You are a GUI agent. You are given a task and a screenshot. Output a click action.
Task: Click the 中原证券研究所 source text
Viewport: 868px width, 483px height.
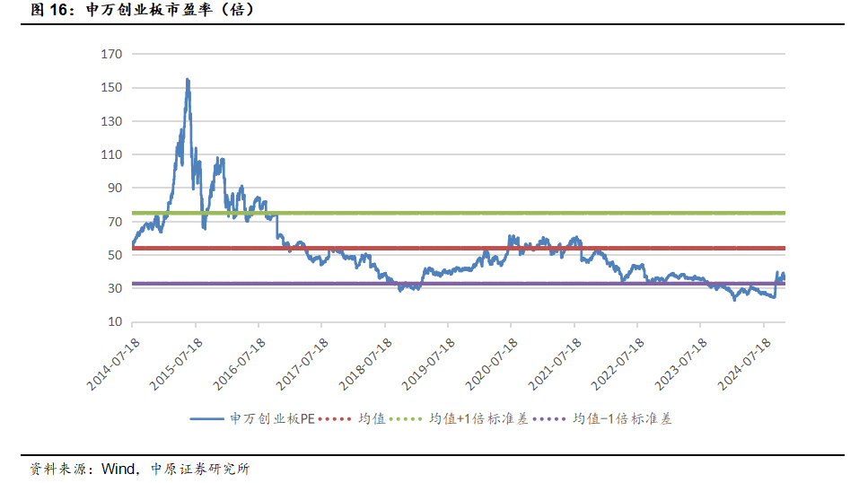tap(199, 469)
